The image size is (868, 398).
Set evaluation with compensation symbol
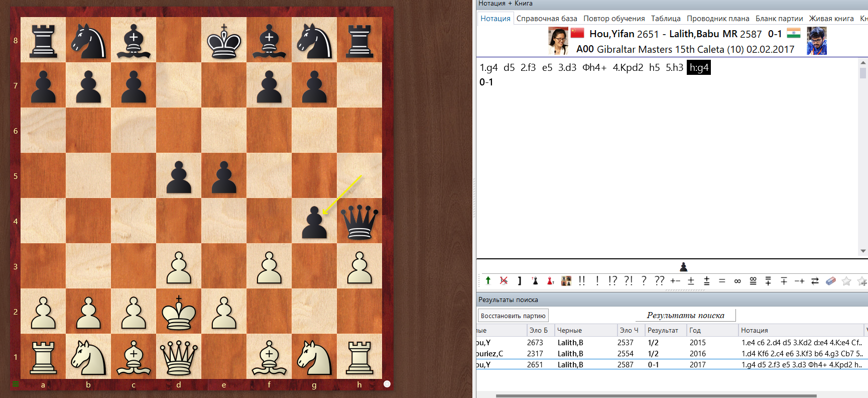click(753, 281)
